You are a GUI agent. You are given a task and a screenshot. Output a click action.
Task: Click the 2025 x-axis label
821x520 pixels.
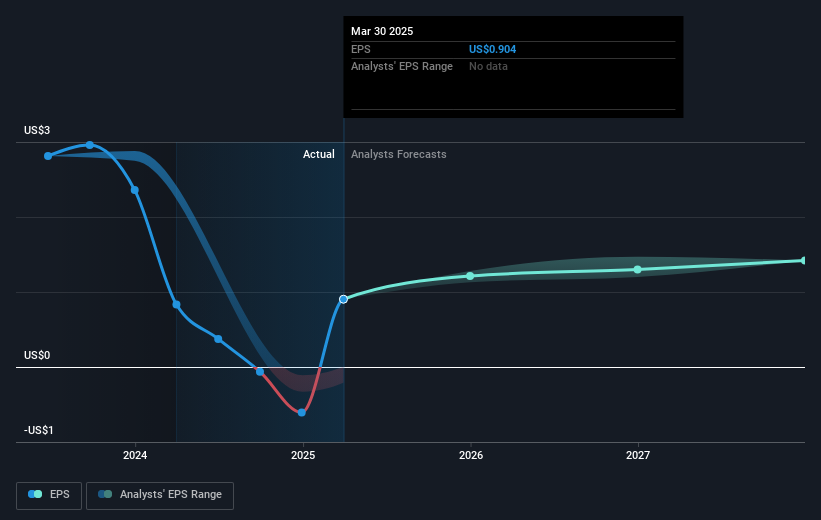click(x=303, y=455)
